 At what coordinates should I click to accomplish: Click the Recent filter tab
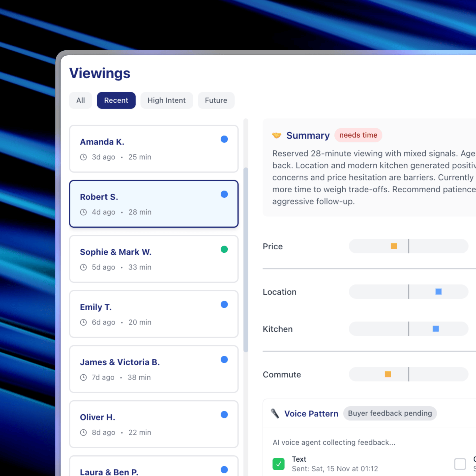click(116, 100)
